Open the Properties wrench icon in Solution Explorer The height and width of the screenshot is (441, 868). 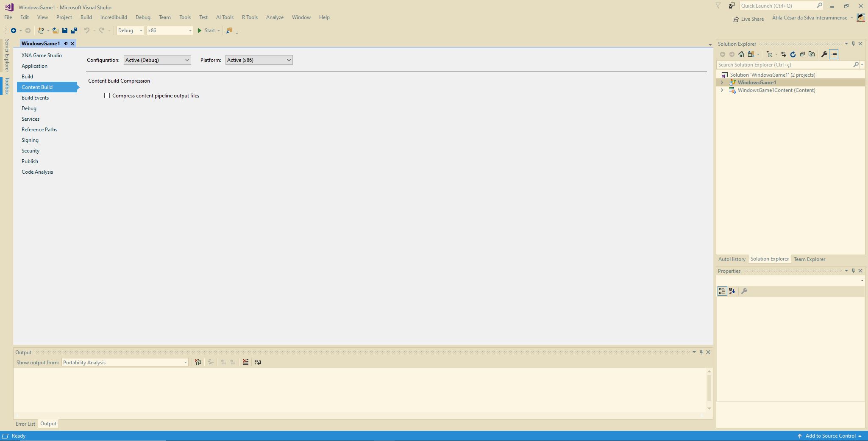[823, 54]
